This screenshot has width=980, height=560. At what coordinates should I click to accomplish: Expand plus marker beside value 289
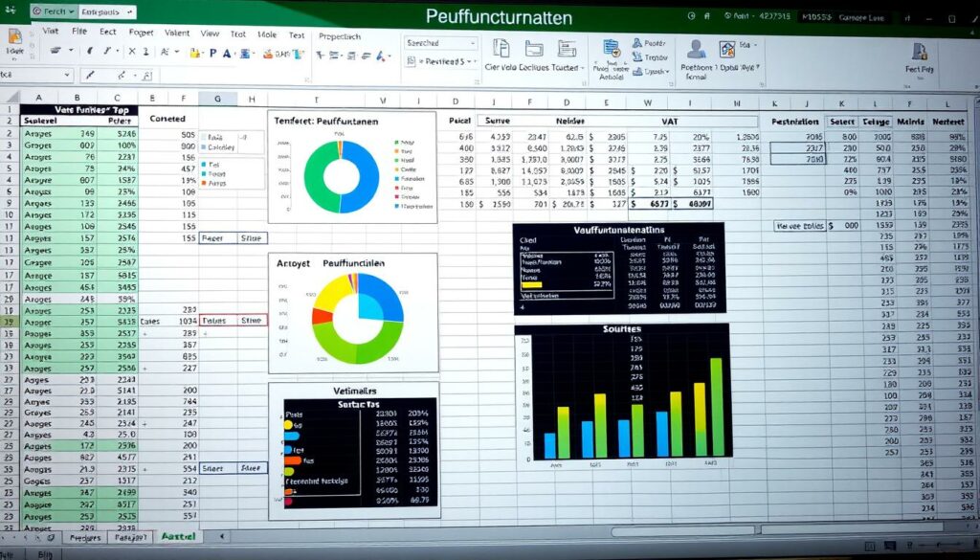point(144,334)
